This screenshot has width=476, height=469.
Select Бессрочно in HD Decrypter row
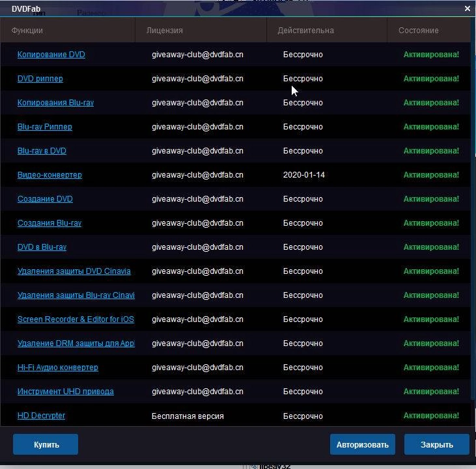pyautogui.click(x=303, y=416)
